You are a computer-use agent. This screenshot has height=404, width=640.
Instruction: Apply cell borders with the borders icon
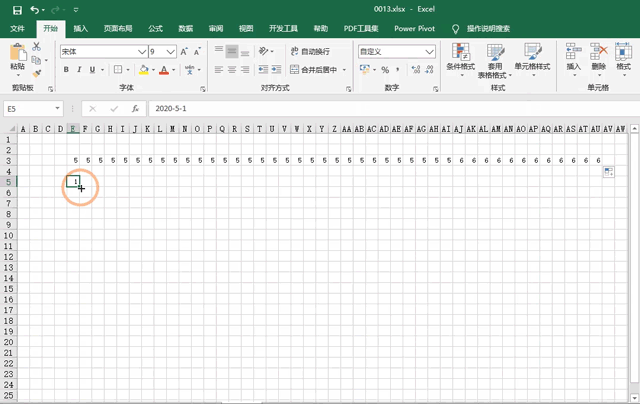coord(118,70)
